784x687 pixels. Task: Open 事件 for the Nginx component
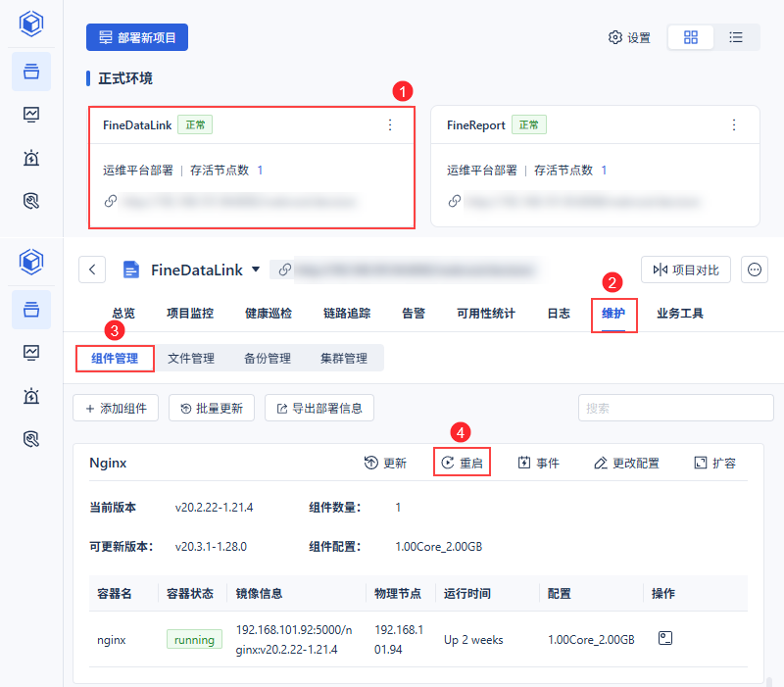coord(538,463)
